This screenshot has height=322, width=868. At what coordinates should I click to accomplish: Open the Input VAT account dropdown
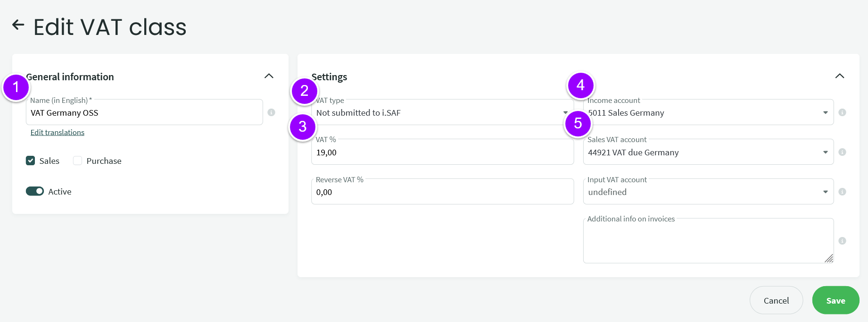point(708,192)
